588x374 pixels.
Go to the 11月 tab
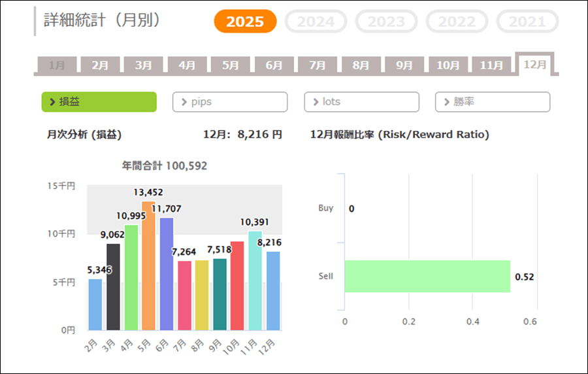tap(491, 65)
